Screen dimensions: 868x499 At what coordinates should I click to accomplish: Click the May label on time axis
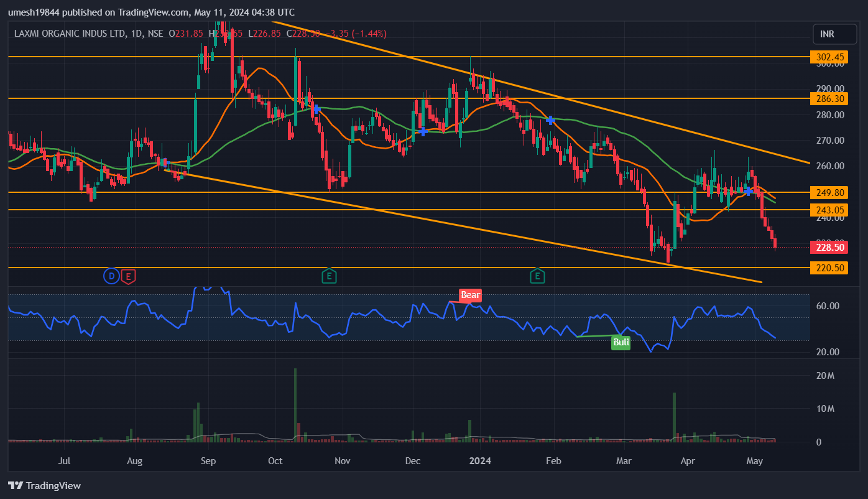[x=754, y=462]
